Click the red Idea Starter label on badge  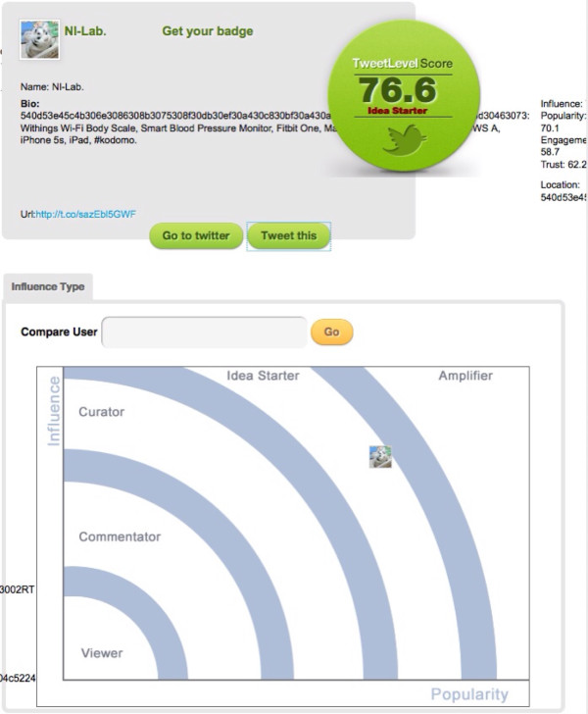(x=397, y=110)
